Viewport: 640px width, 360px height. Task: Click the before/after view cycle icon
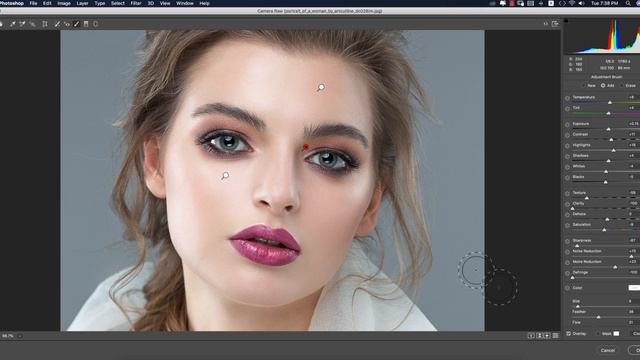click(x=531, y=336)
